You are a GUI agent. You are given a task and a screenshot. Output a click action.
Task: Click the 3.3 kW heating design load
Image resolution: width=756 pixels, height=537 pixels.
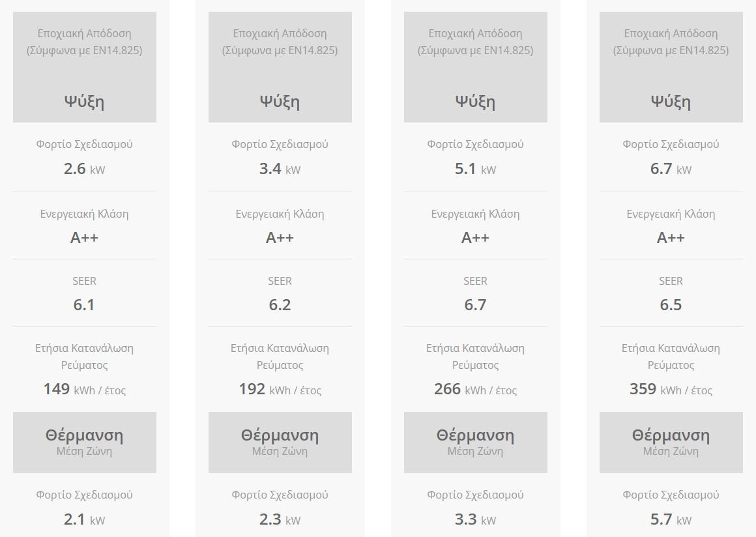pos(475,520)
